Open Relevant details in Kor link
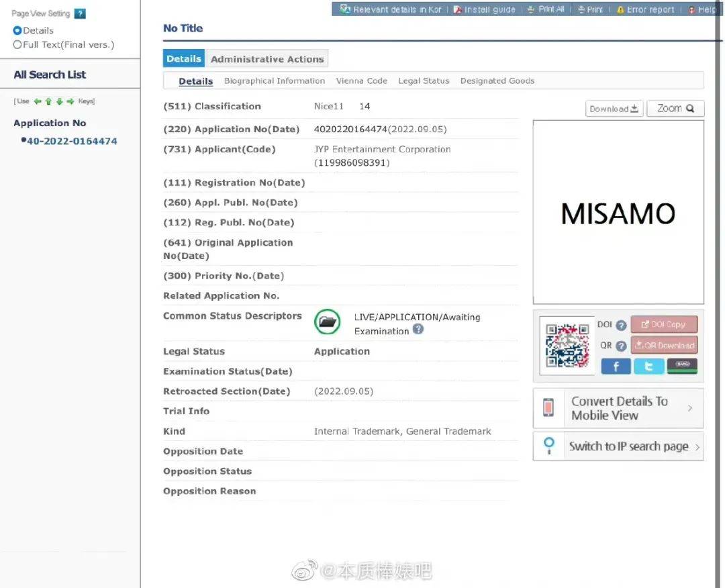This screenshot has width=725, height=588. pos(391,9)
